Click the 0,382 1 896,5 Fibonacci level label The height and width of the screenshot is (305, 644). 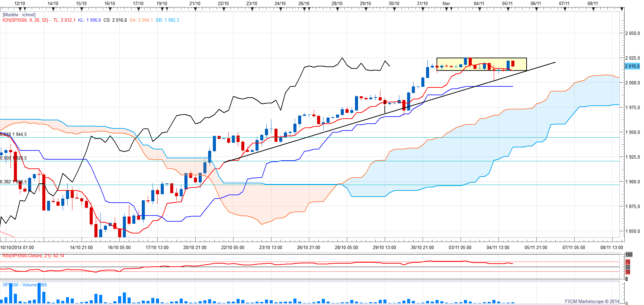pyautogui.click(x=14, y=182)
